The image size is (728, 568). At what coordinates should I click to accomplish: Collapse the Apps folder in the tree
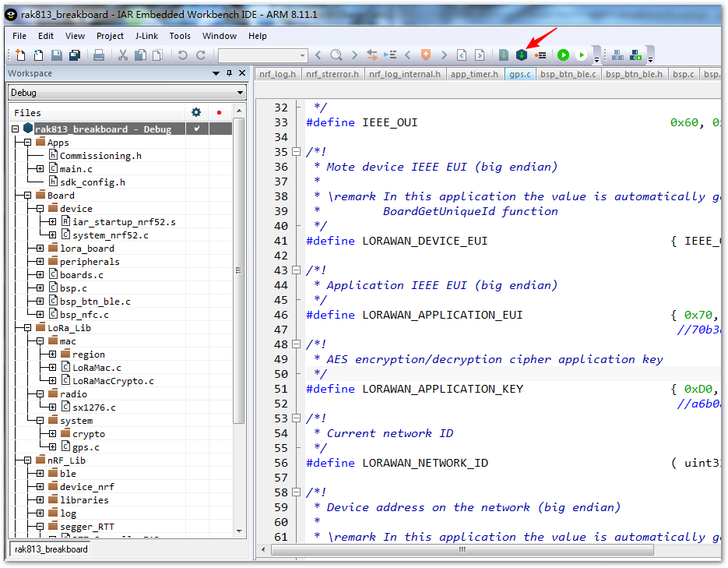[27, 142]
